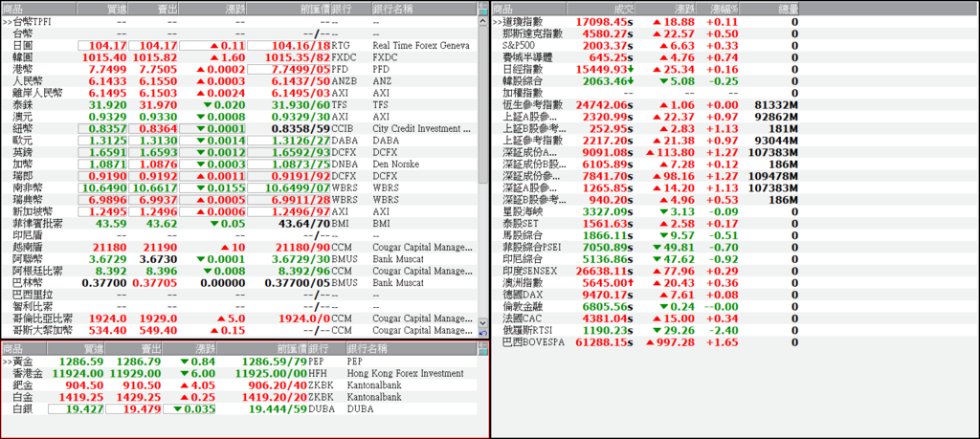Select the 巴林幣 row

(238, 283)
